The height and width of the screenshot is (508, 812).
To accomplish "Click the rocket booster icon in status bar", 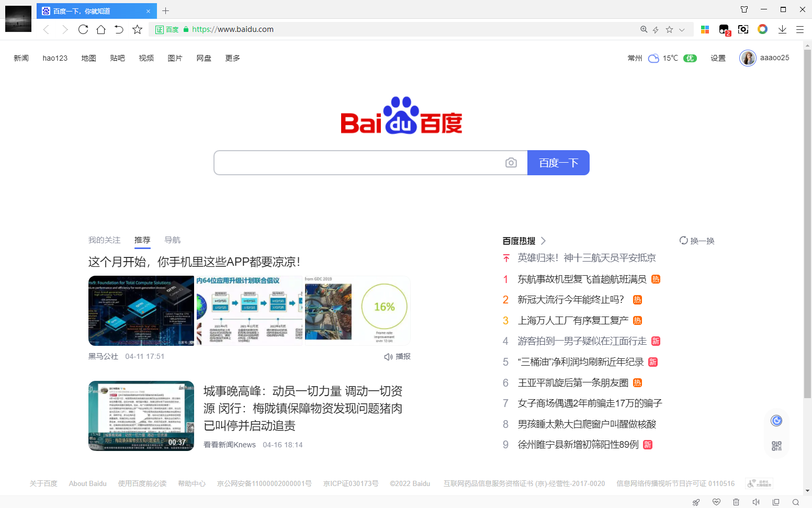I will coord(696,502).
